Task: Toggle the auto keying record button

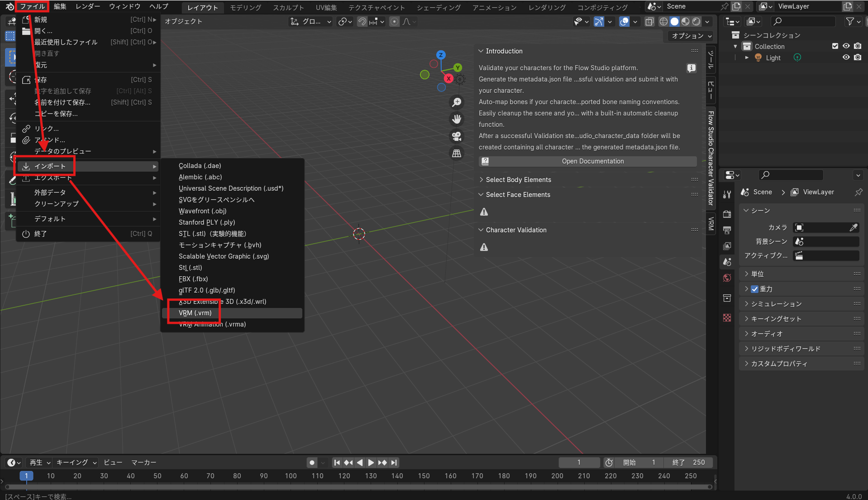Action: point(312,462)
